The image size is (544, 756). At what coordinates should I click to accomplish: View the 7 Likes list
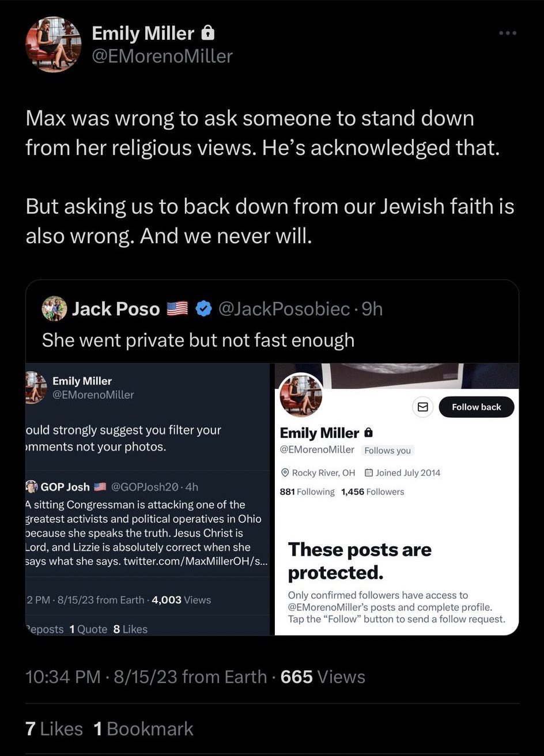[54, 728]
